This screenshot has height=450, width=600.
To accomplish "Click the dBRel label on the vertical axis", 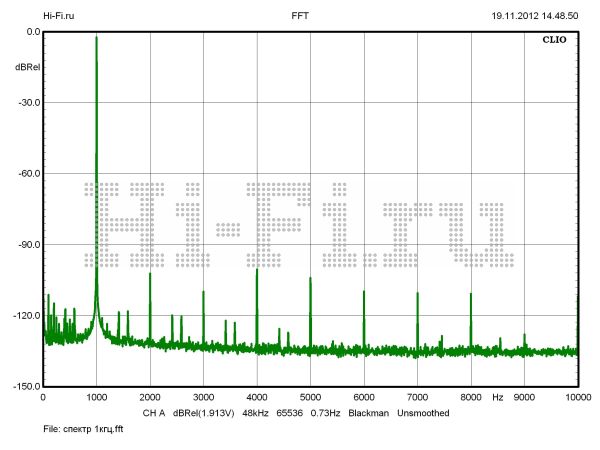I will 27,66.
